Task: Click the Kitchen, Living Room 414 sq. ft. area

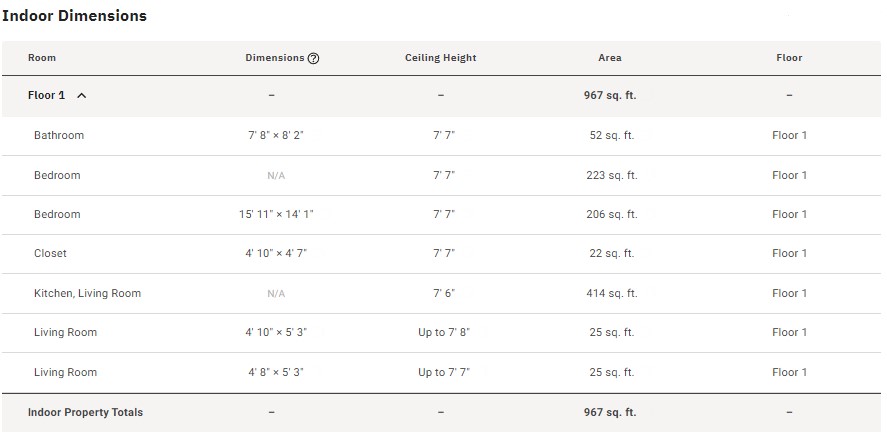Action: [611, 293]
